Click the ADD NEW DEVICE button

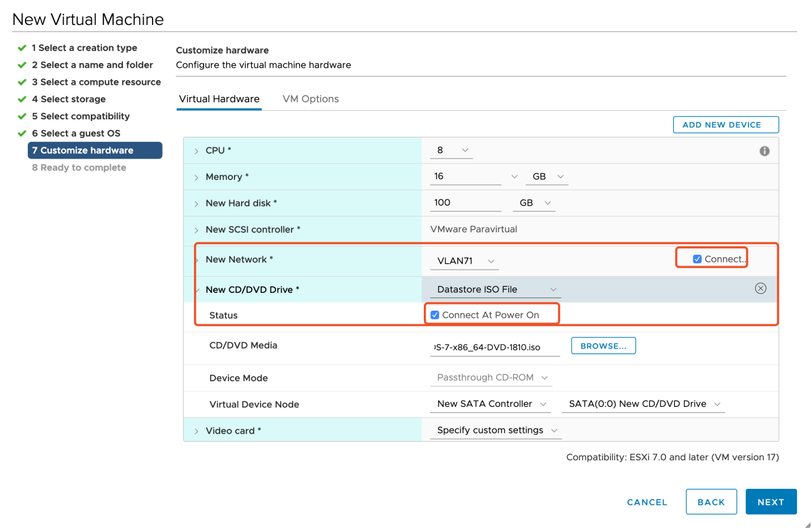pyautogui.click(x=725, y=124)
